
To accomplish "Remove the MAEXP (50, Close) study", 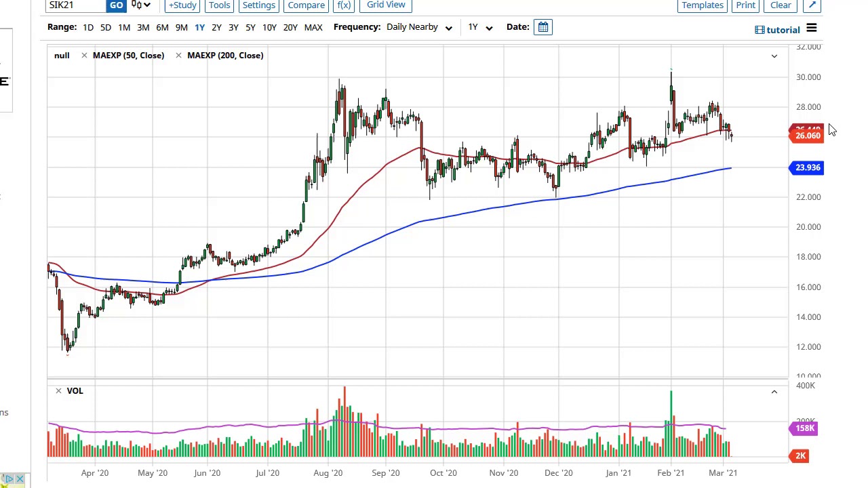I will [84, 56].
